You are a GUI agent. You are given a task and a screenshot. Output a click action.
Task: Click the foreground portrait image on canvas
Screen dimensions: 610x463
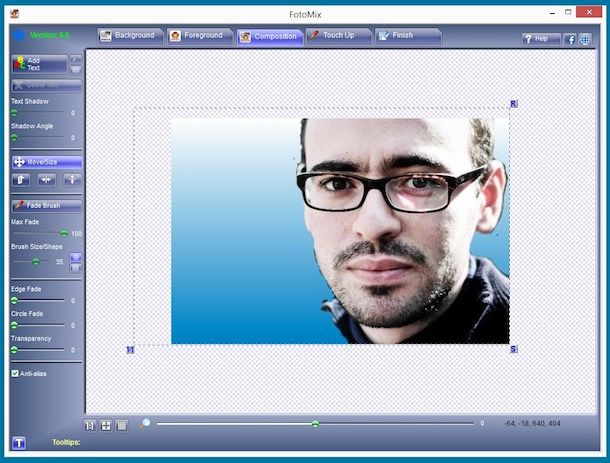405,231
